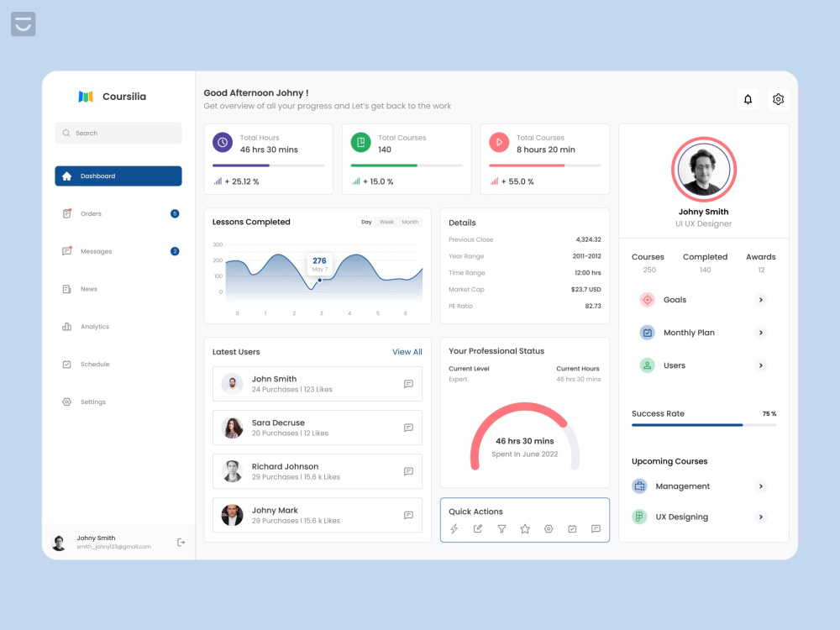Click the logout icon beside Johny Smith's email

[181, 542]
